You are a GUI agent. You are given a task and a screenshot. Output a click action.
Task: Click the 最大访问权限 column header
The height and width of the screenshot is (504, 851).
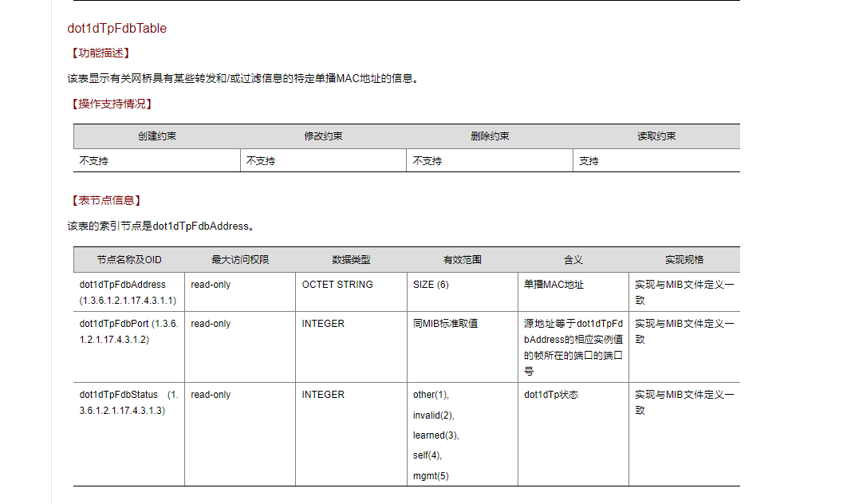(x=240, y=260)
